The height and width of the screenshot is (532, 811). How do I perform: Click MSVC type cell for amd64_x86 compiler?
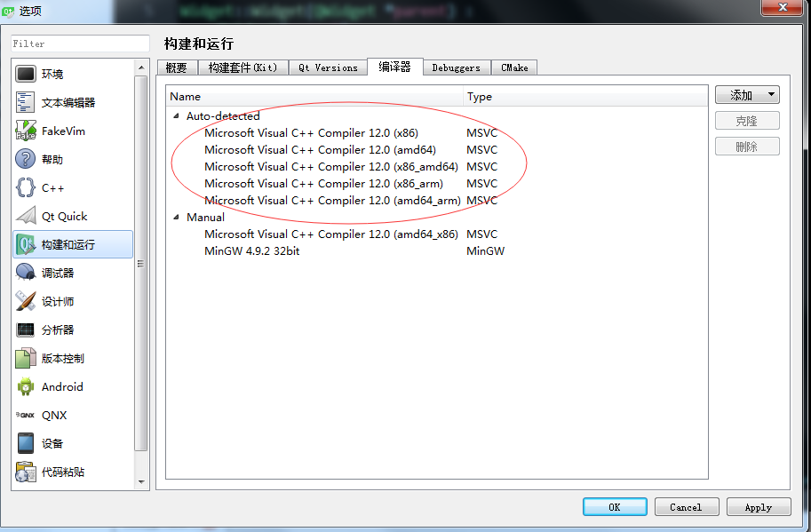481,234
